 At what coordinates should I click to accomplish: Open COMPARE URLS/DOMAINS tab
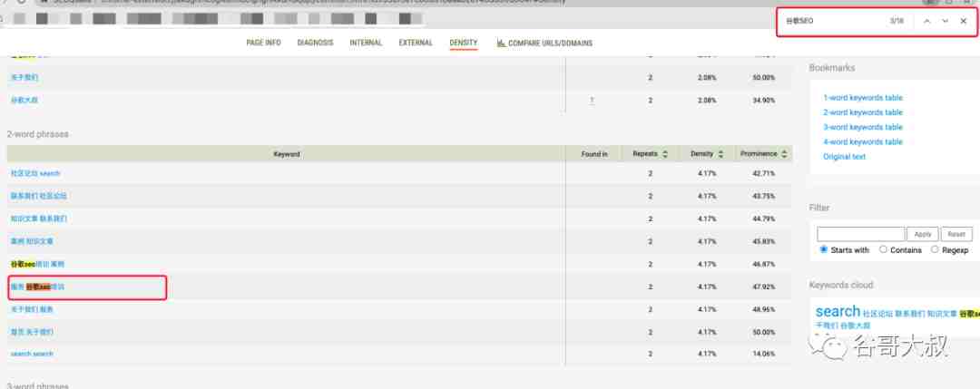click(x=550, y=44)
